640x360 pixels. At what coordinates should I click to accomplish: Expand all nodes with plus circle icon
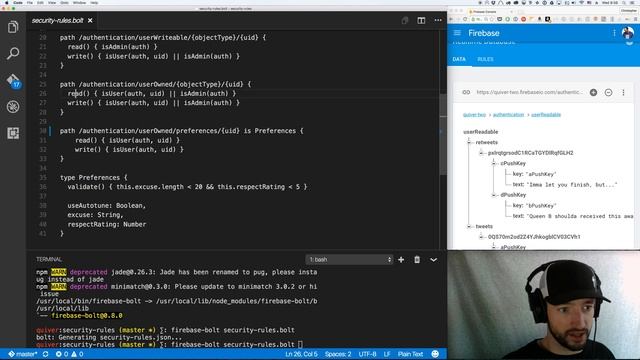point(593,93)
